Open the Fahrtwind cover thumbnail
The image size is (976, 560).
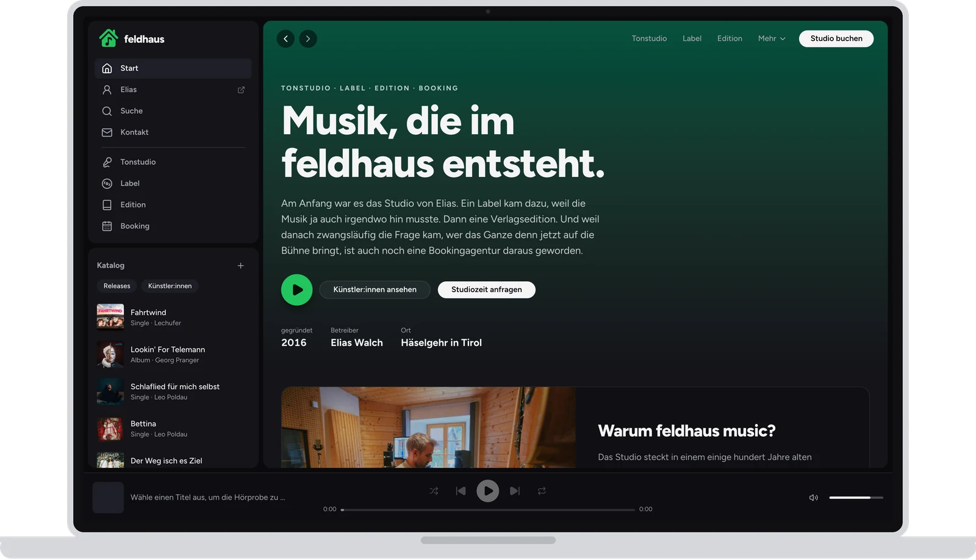pos(110,317)
